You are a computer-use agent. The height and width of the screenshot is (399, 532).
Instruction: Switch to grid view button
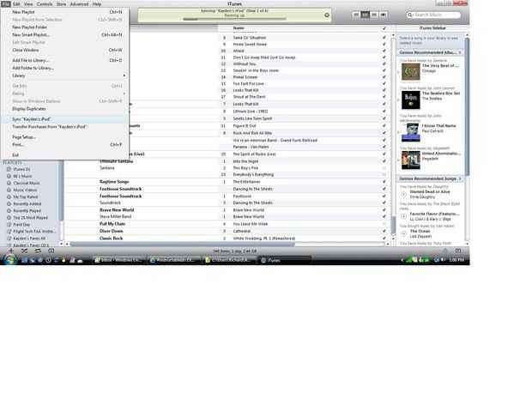pos(374,15)
